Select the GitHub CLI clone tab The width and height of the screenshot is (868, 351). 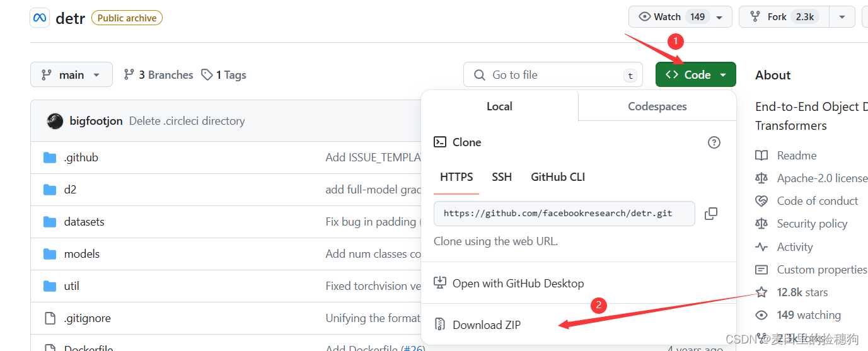pos(558,177)
